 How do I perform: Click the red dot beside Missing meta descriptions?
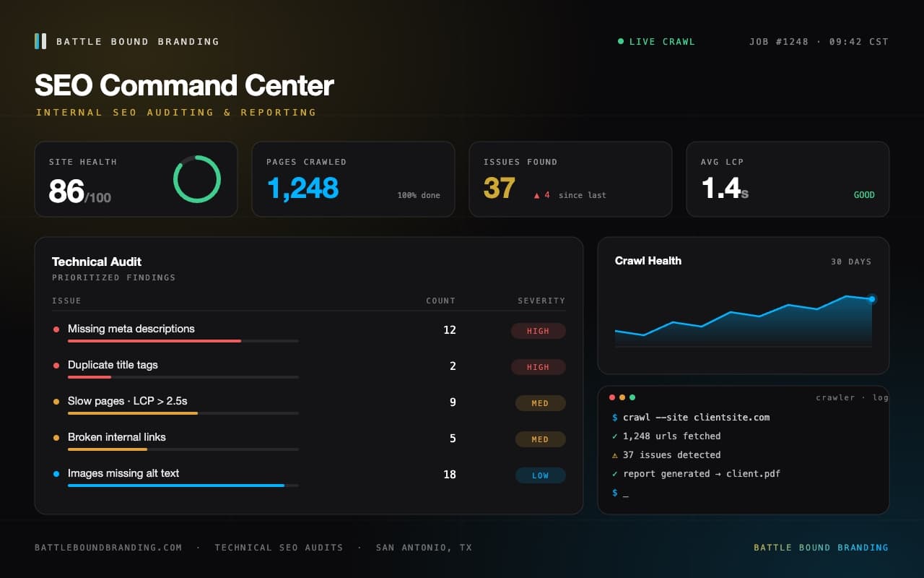click(56, 329)
